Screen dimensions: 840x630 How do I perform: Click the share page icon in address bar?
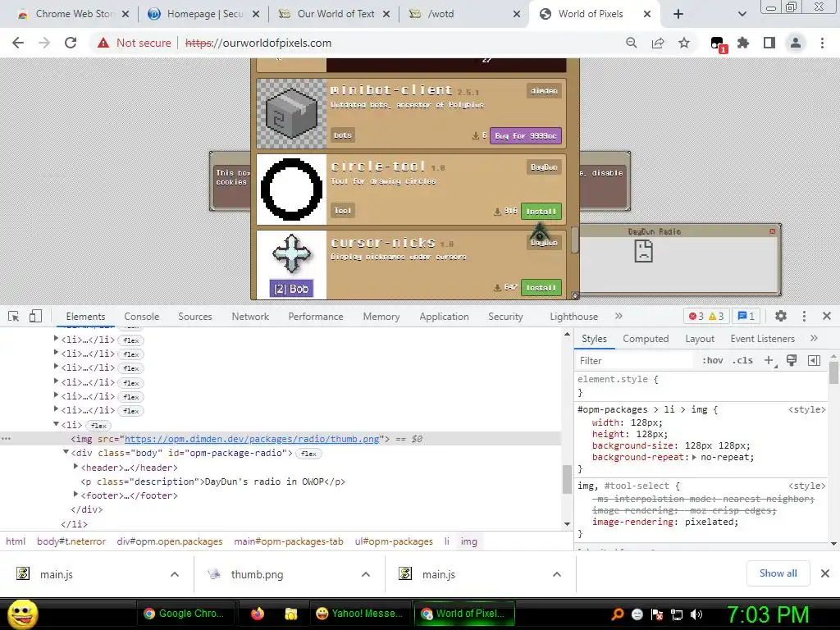tap(658, 43)
